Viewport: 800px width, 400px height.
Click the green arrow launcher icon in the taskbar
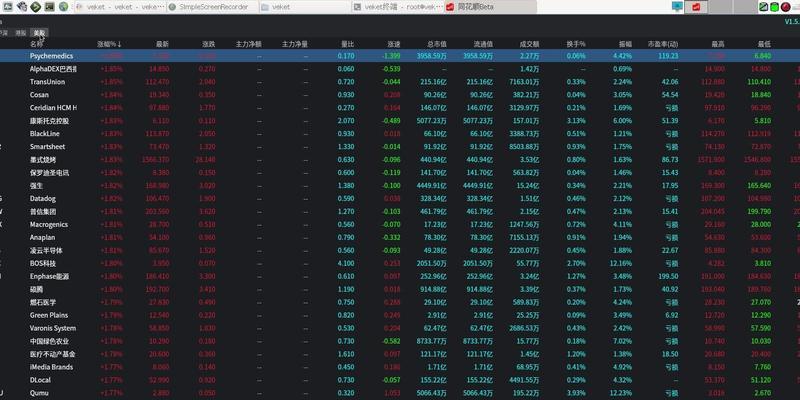(x=35, y=7)
